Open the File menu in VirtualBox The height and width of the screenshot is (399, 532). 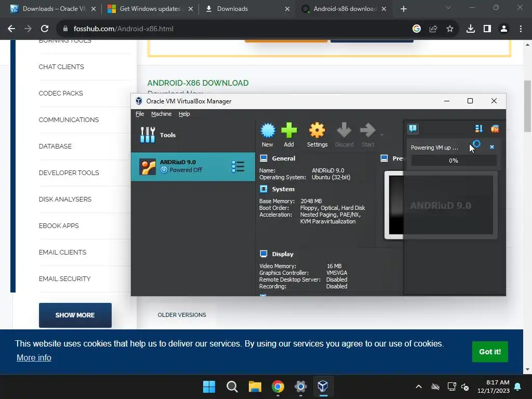[140, 114]
